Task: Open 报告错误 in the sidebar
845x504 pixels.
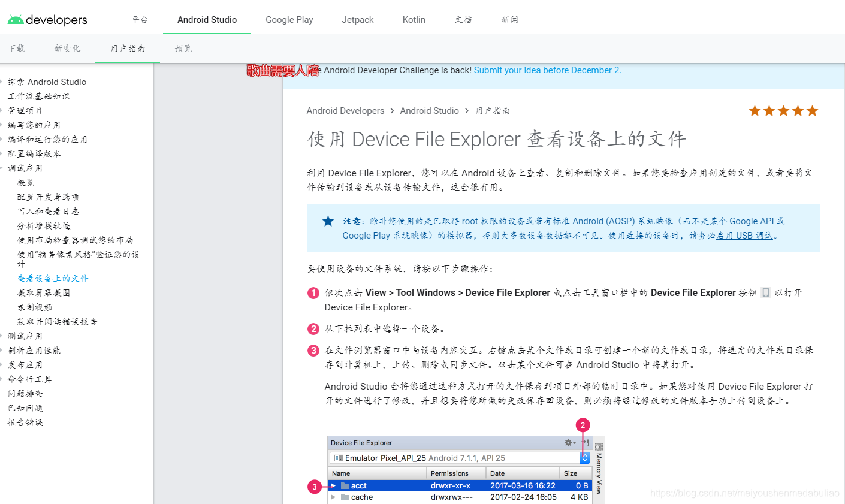Action: click(25, 422)
